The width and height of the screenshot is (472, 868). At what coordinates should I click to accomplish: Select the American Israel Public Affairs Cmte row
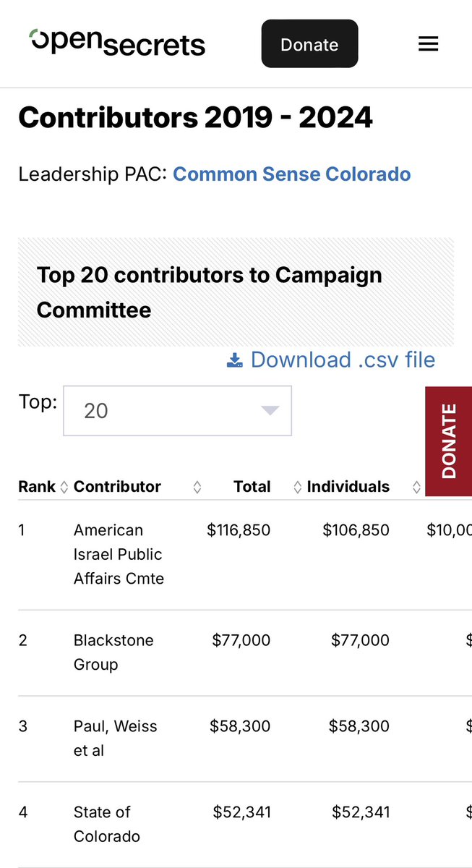coord(119,554)
